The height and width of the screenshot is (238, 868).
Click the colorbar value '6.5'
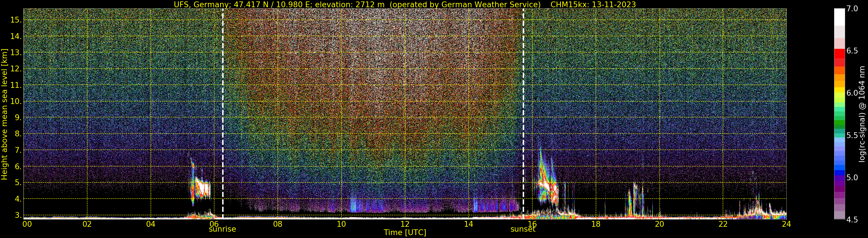pyautogui.click(x=852, y=51)
